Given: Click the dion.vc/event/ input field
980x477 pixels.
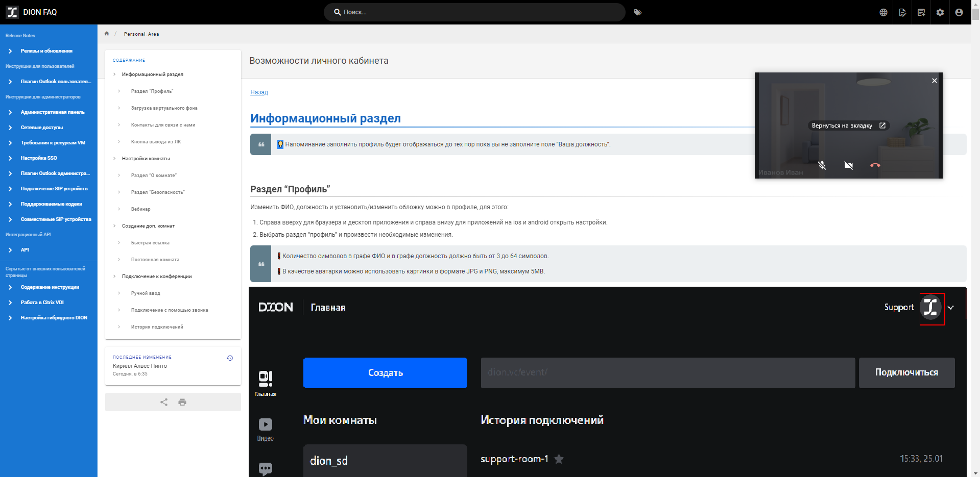Looking at the screenshot, I should pyautogui.click(x=668, y=373).
